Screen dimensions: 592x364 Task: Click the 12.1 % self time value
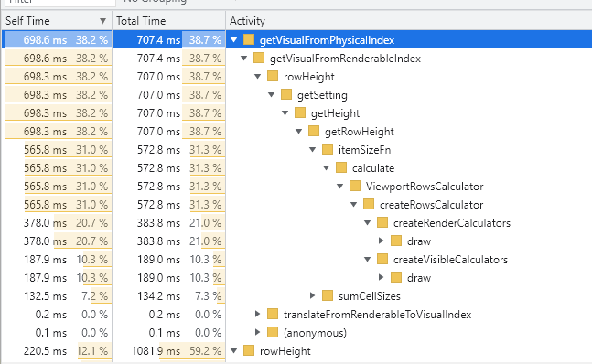[x=91, y=351]
